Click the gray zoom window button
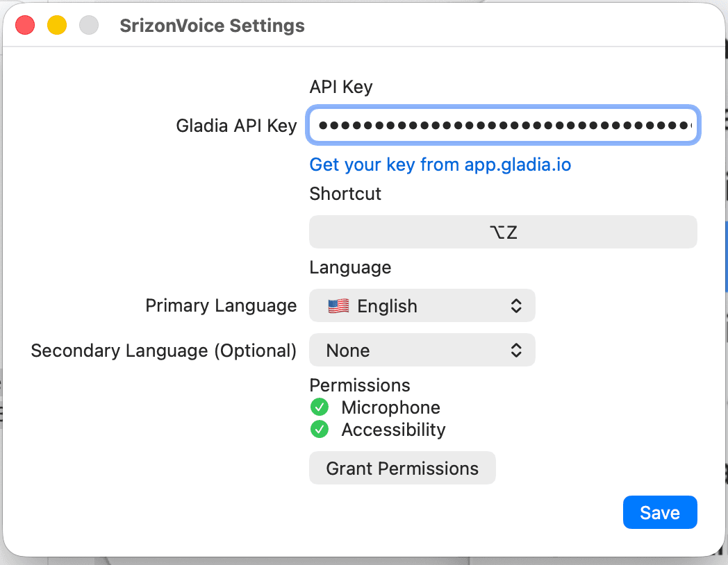 (x=88, y=24)
